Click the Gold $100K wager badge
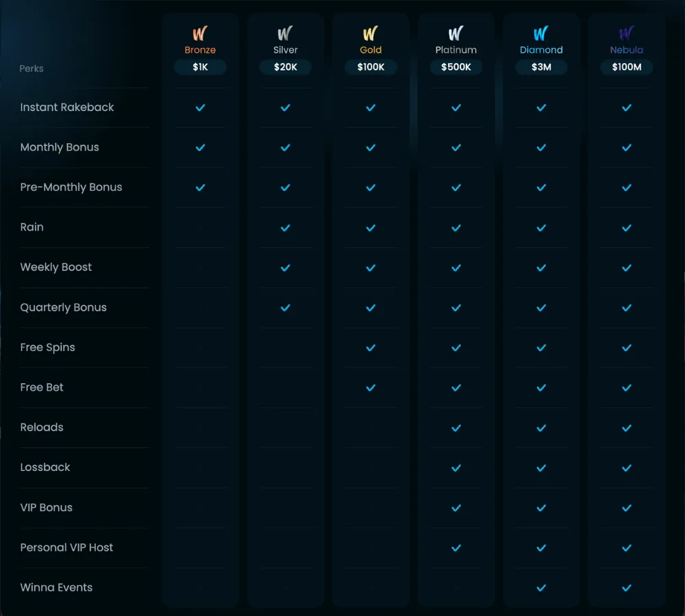Image resolution: width=685 pixels, height=616 pixels. pyautogui.click(x=371, y=67)
